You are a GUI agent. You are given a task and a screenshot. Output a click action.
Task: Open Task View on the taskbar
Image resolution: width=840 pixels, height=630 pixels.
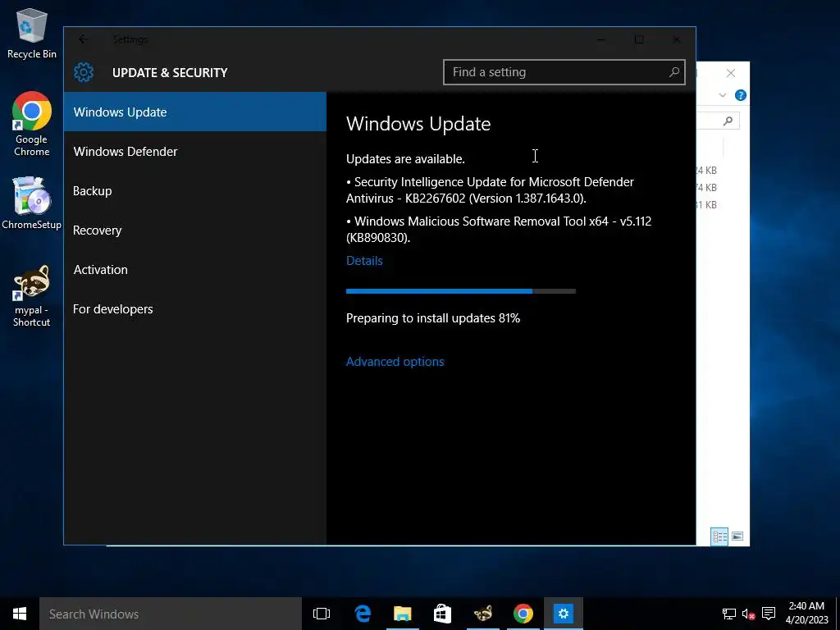(322, 614)
